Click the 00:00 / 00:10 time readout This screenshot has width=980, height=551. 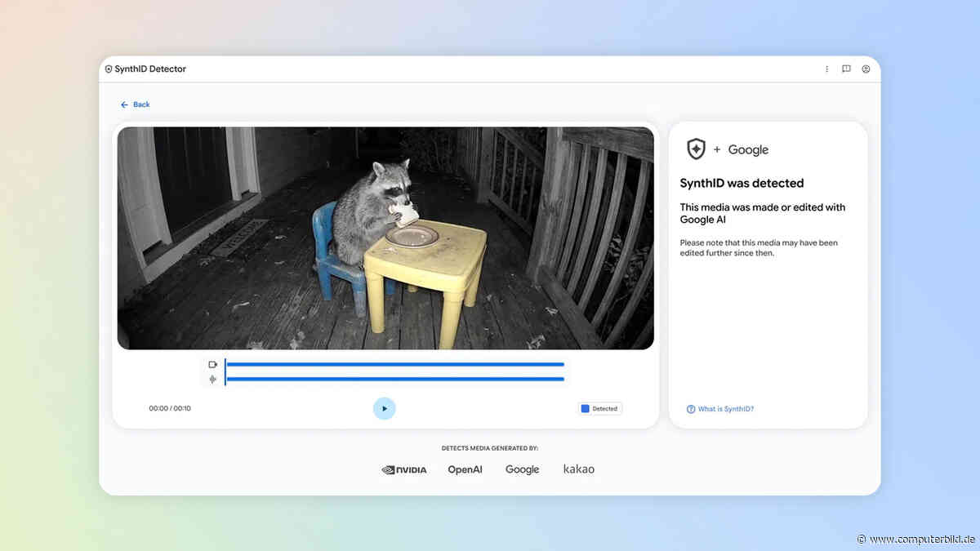(170, 408)
